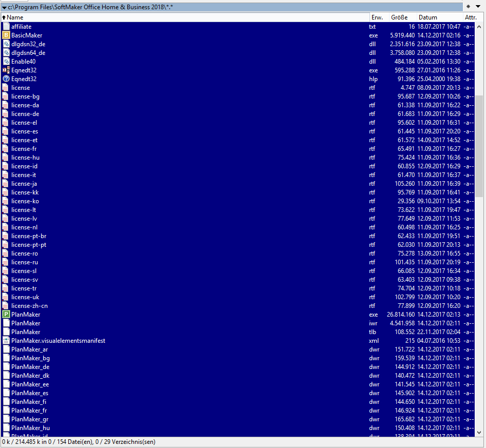This screenshot has height=448, width=486.
Task: Select the PlanMaker_ee file name
Action: pos(30,384)
